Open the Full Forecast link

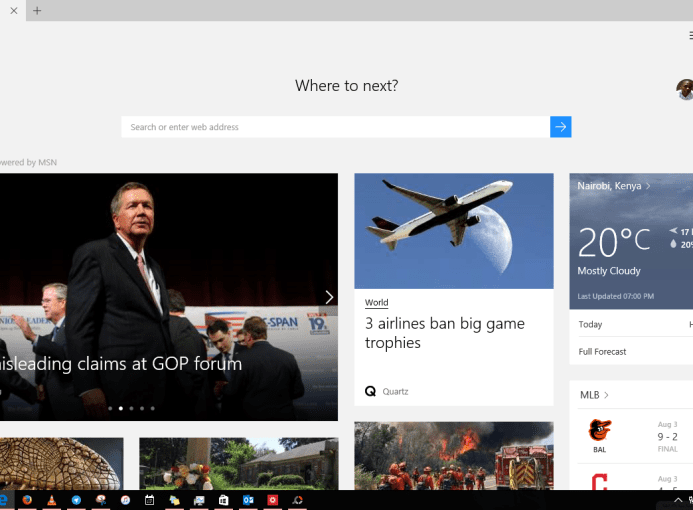coord(602,352)
